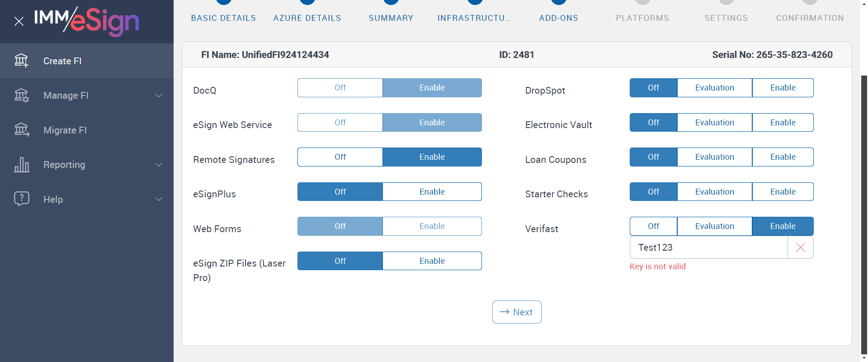Image resolution: width=868 pixels, height=362 pixels.
Task: Go to the Summary step
Action: [x=391, y=18]
